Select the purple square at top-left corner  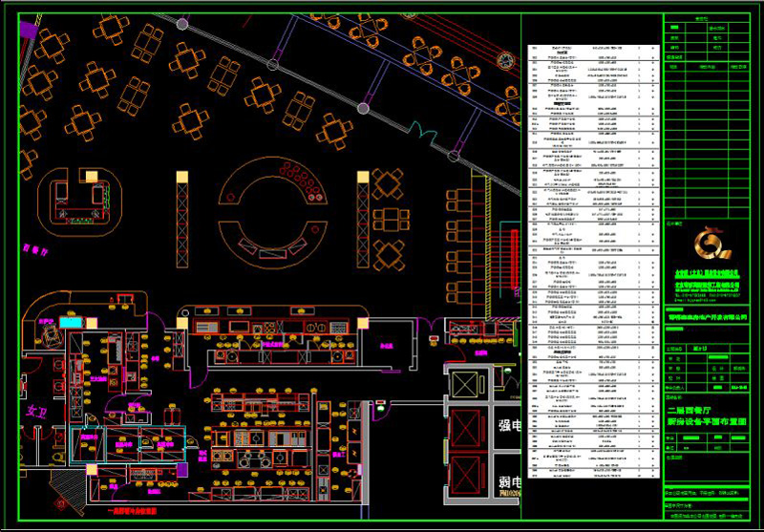[28, 31]
